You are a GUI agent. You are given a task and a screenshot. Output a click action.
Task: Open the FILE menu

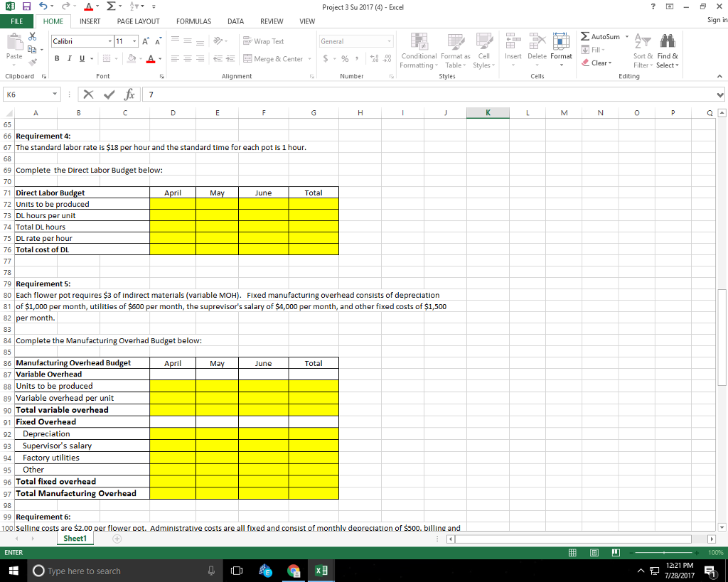click(x=16, y=21)
